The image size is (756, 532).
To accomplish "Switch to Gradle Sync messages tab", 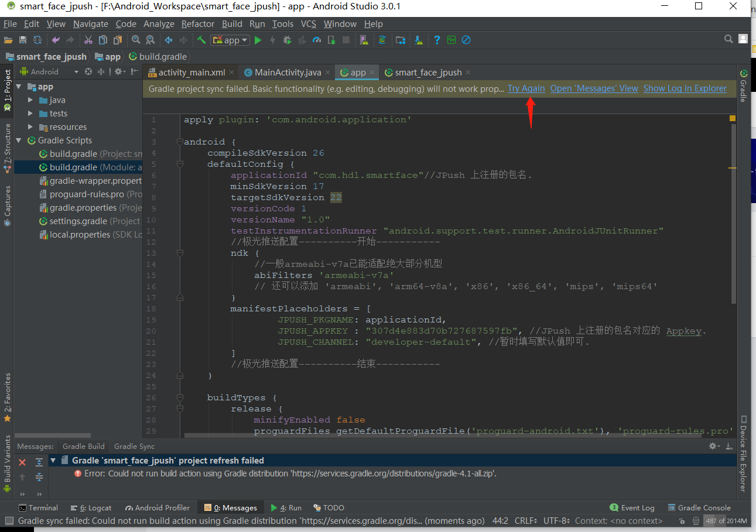I will coord(135,446).
